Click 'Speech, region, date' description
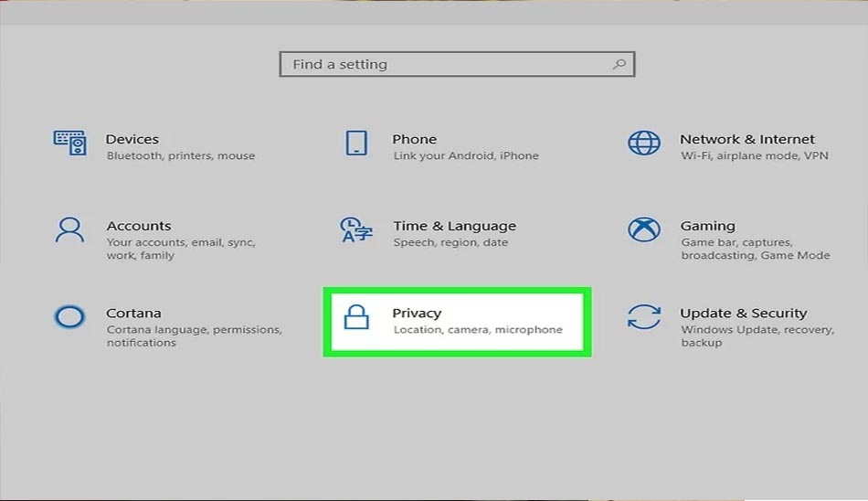Image resolution: width=868 pixels, height=501 pixels. [x=450, y=242]
